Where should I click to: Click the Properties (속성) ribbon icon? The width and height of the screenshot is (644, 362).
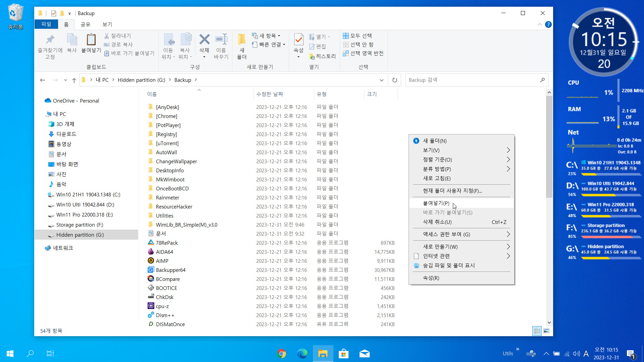coord(299,40)
